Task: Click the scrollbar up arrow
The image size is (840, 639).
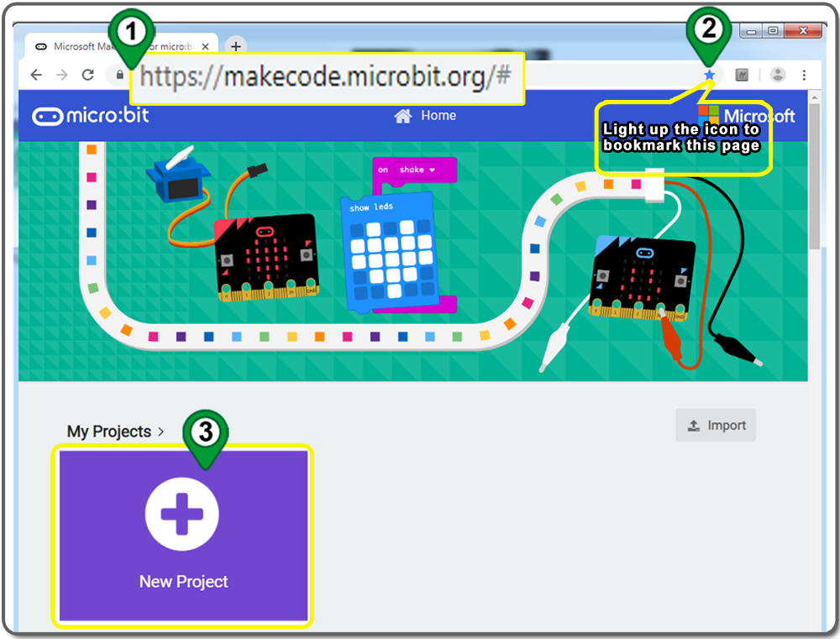Action: pyautogui.click(x=814, y=97)
